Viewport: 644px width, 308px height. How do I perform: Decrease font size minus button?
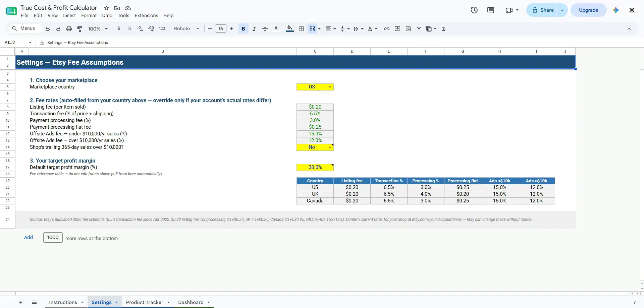210,29
